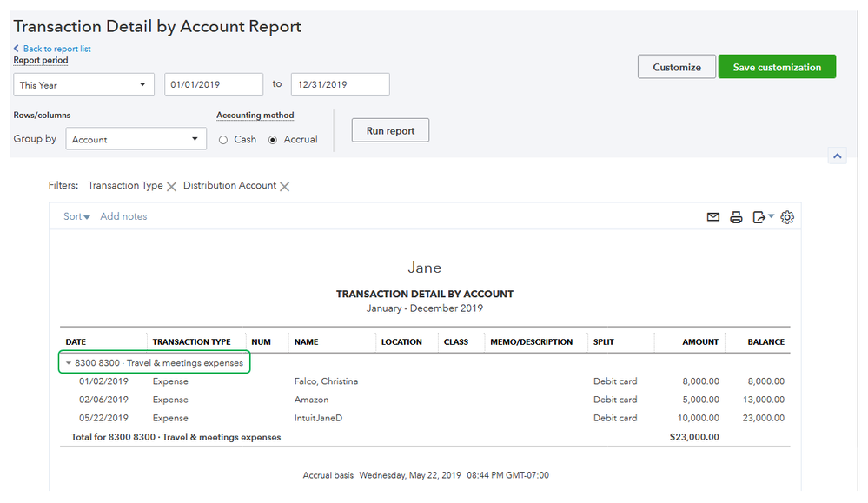Screen dimensions: 868x503
Task: Click the Customize button
Action: click(676, 67)
